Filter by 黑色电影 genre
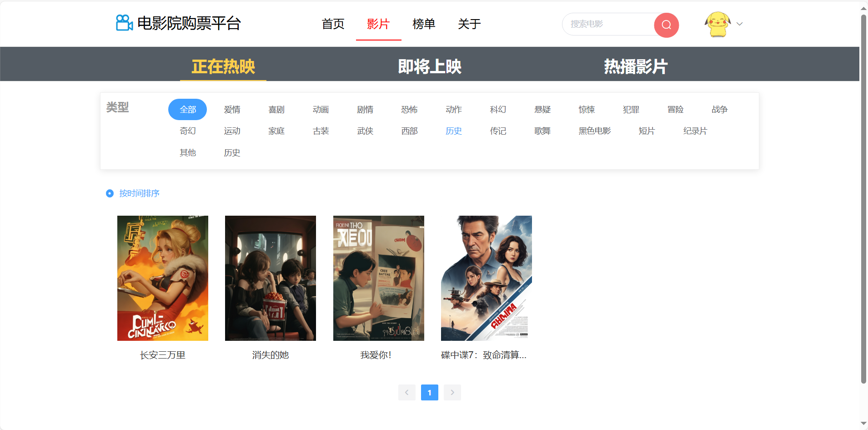The image size is (868, 430). pyautogui.click(x=595, y=131)
